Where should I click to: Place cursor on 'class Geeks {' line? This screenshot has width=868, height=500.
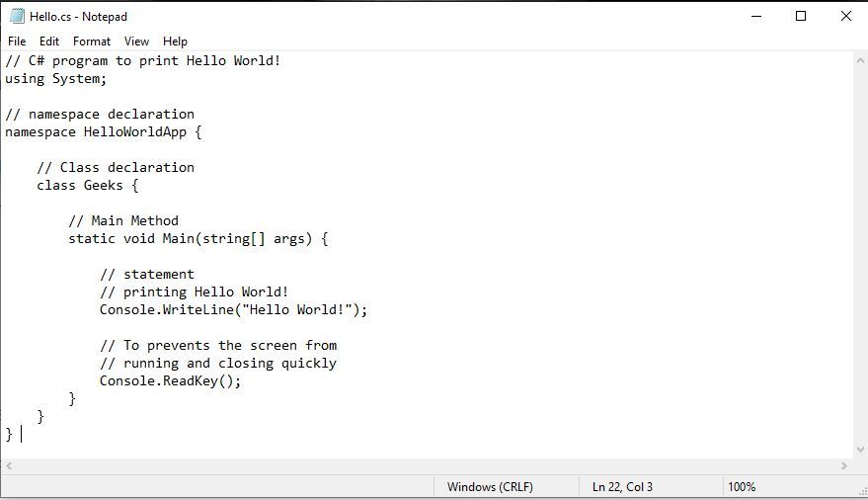(x=88, y=186)
